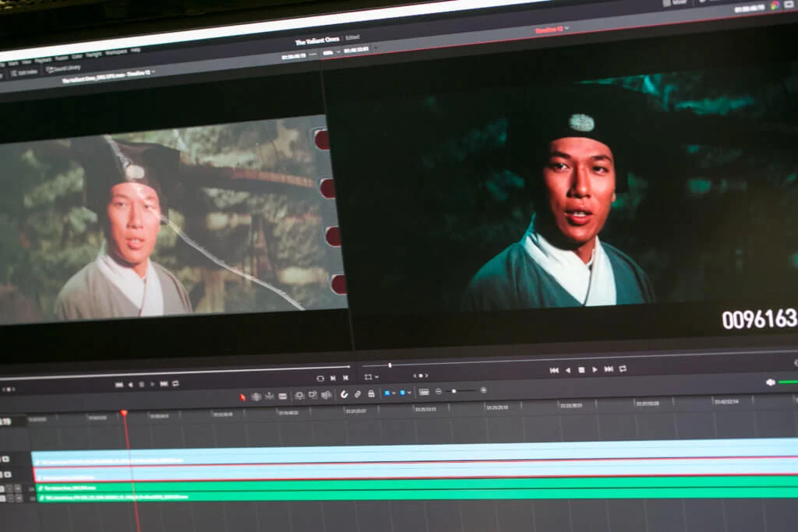
Task: Open the blue Marker color dropdown
Action: (x=404, y=393)
